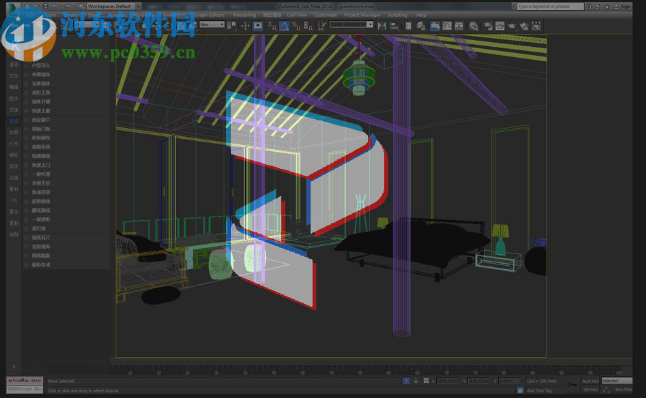Image resolution: width=646 pixels, height=398 pixels.
Task: Click the Key Filters button
Action: point(623,389)
